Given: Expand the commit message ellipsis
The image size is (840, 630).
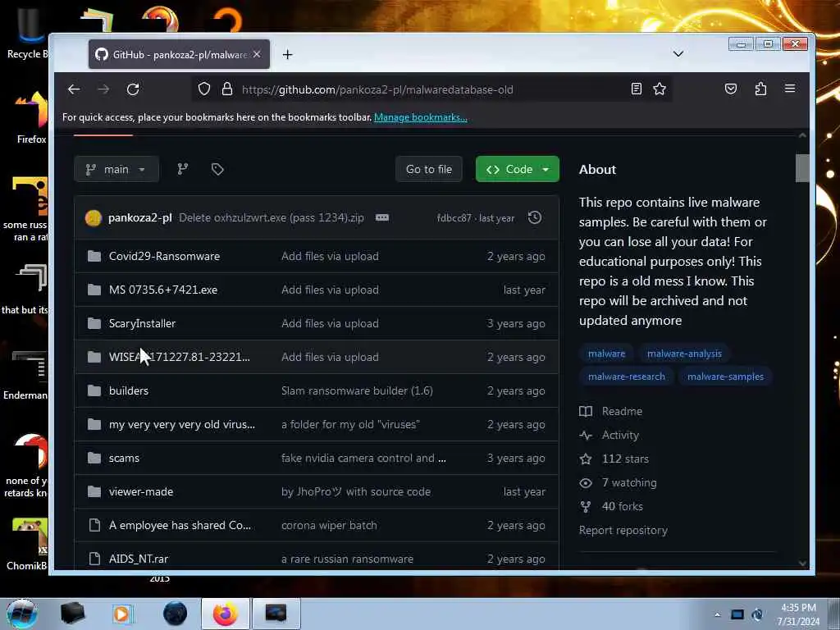Looking at the screenshot, I should pos(382,217).
